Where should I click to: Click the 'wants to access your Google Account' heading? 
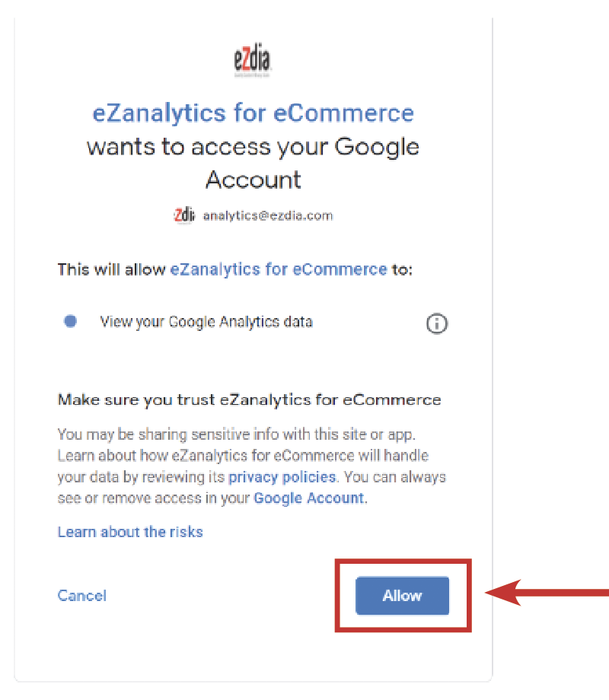pos(253,164)
